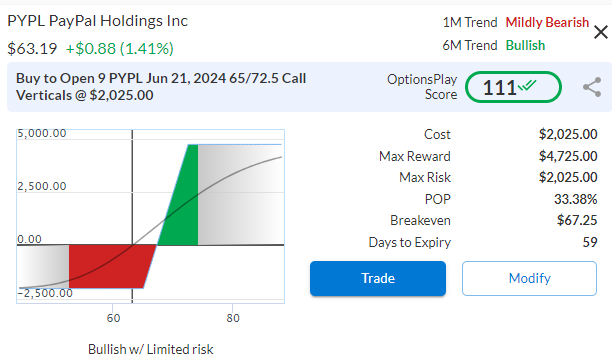Click the 80 label on chart axis

pyautogui.click(x=233, y=318)
